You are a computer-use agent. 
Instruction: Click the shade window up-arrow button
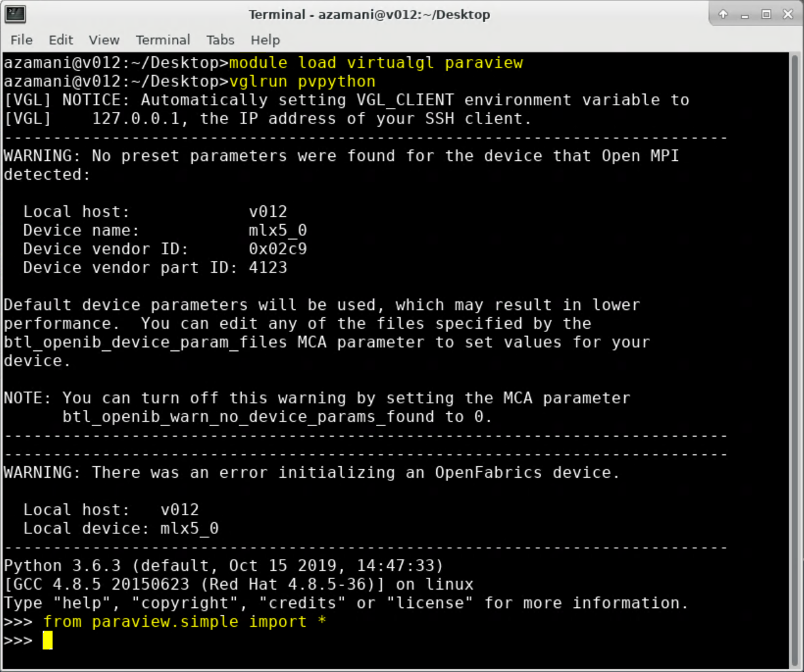[723, 14]
